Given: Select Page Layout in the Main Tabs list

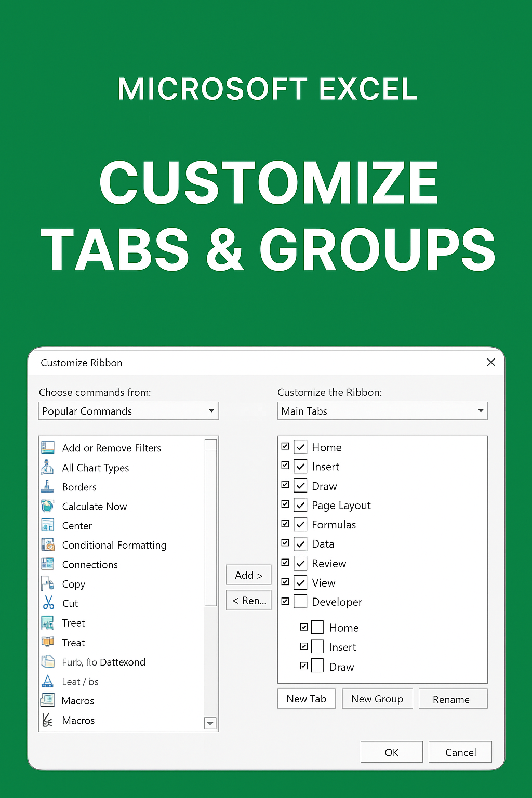Looking at the screenshot, I should [x=341, y=505].
